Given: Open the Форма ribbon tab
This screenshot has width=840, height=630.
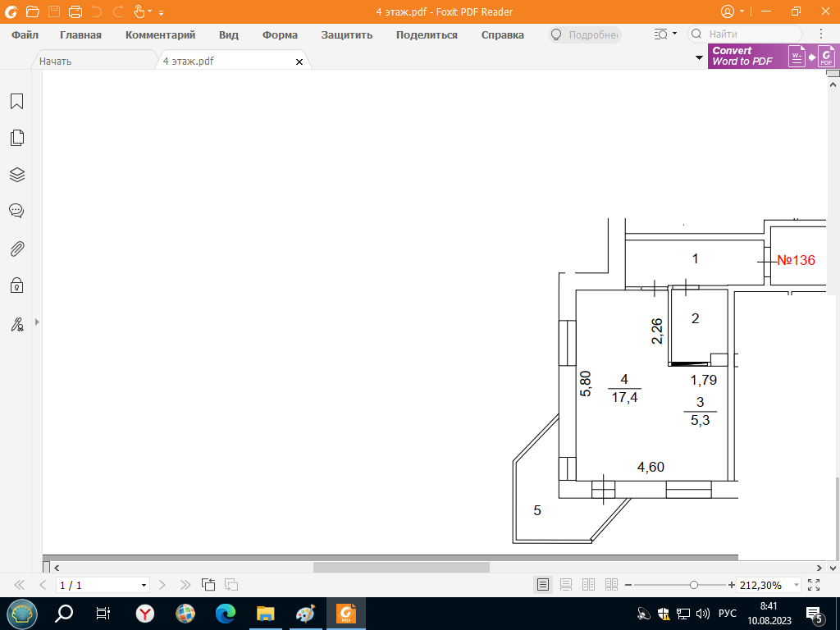Looking at the screenshot, I should (280, 34).
